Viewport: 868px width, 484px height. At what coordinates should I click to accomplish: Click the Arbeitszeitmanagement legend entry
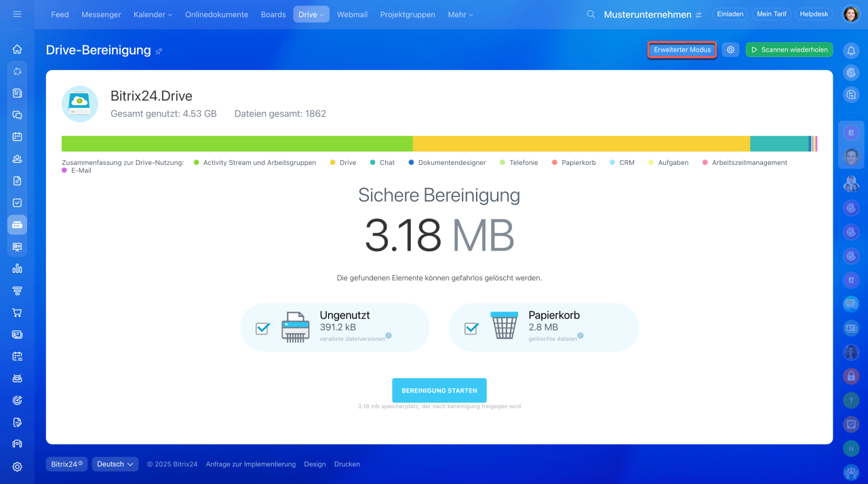point(745,163)
